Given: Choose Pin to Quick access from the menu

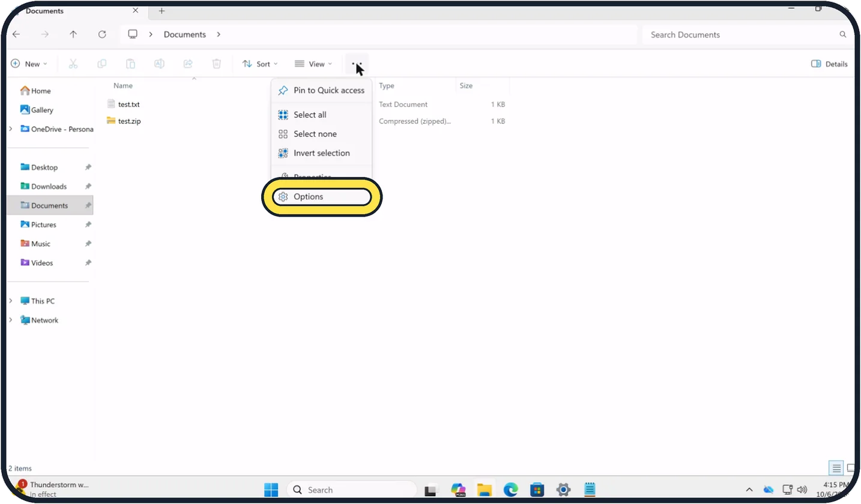Looking at the screenshot, I should [x=322, y=91].
